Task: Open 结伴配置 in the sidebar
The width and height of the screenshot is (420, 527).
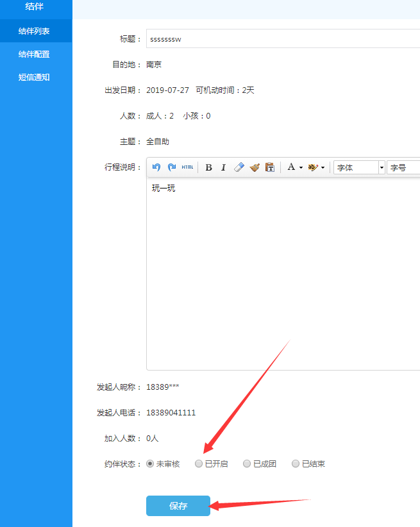Action: (x=34, y=54)
